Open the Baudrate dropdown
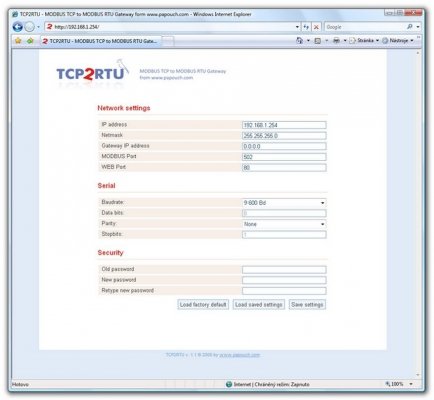The width and height of the screenshot is (434, 400). 284,203
